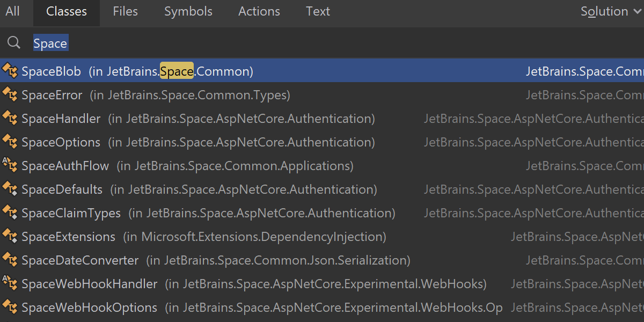The height and width of the screenshot is (322, 644).
Task: Switch to the Files tab
Action: tap(125, 12)
